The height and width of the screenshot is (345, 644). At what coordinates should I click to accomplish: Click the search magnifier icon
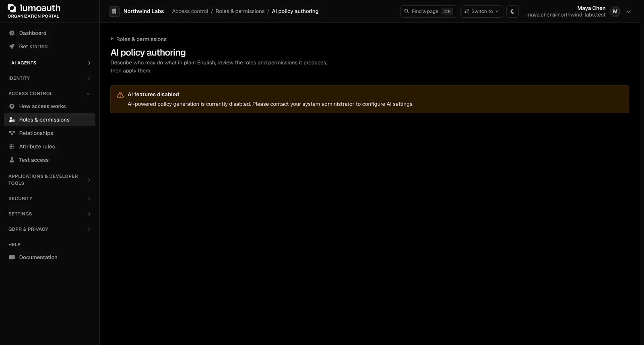click(407, 11)
